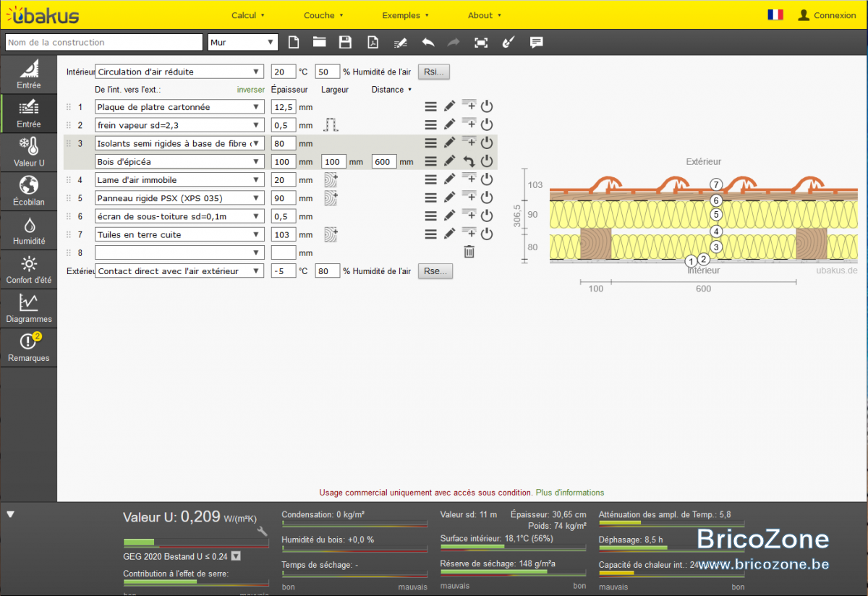Click the undo arrow in toolbar
This screenshot has height=596, width=868.
428,42
